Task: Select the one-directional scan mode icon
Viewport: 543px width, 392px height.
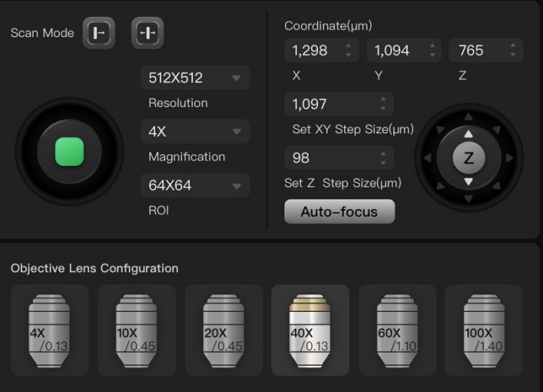Action: [x=99, y=33]
